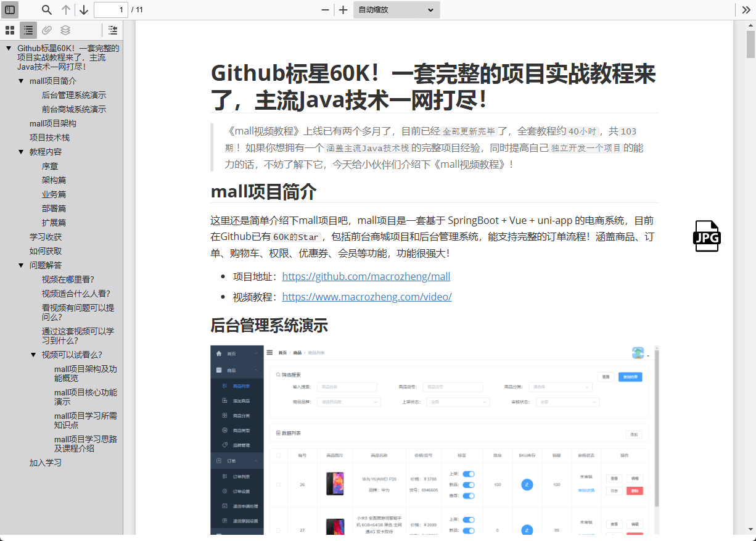Viewport: 756px width, 541px height.
Task: Toggle the sidebar panel button
Action: click(10, 10)
